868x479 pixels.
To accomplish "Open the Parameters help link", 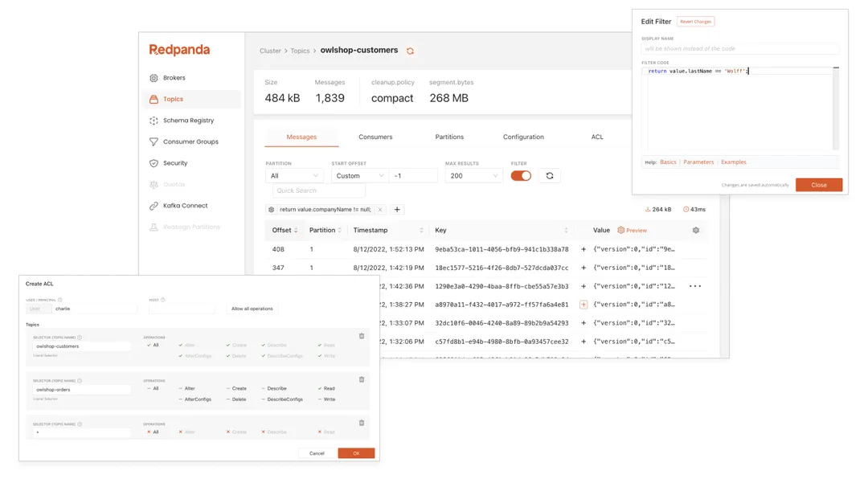I will click(698, 162).
